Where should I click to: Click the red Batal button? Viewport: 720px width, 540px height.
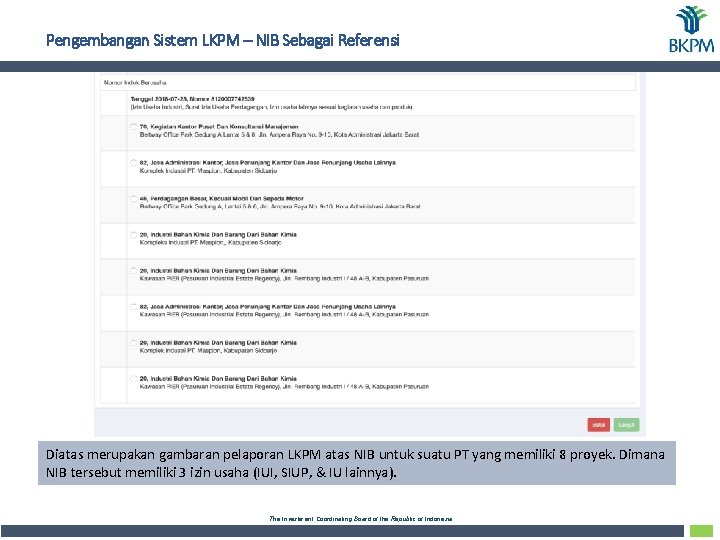click(x=598, y=425)
